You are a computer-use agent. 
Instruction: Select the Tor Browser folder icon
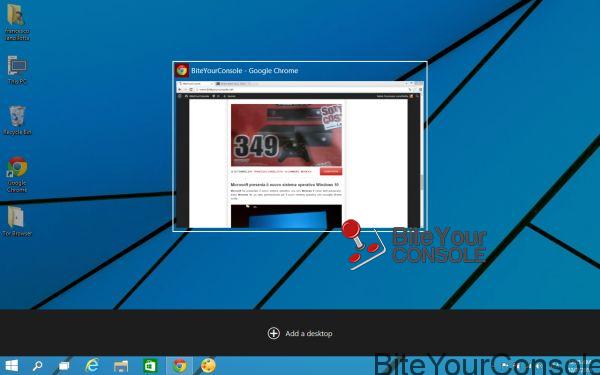(17, 221)
